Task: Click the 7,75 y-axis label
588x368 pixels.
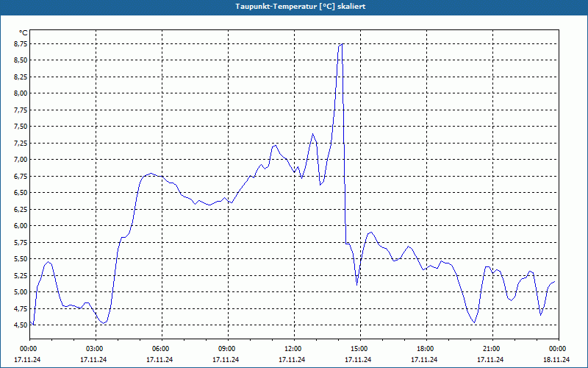Action: click(x=21, y=110)
